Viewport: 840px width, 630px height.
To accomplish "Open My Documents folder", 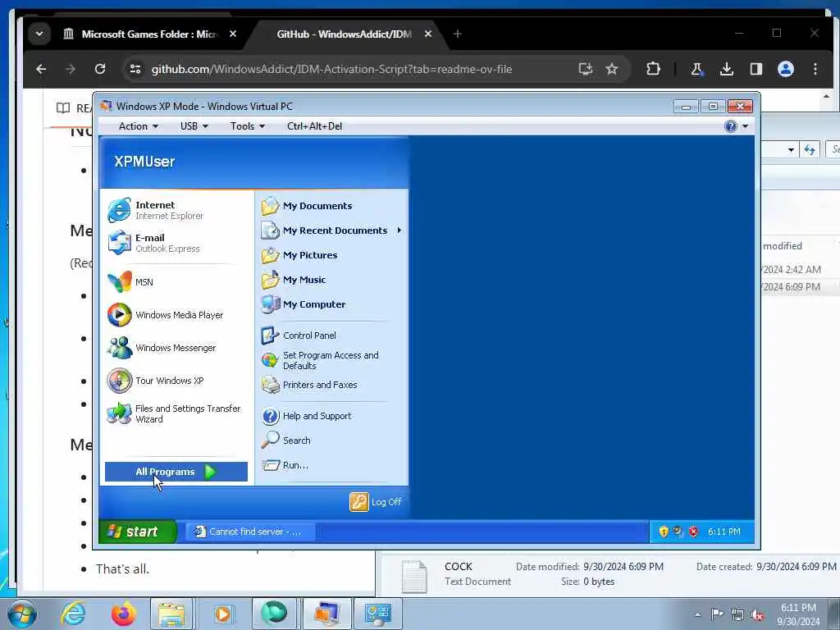I will pos(307,206).
